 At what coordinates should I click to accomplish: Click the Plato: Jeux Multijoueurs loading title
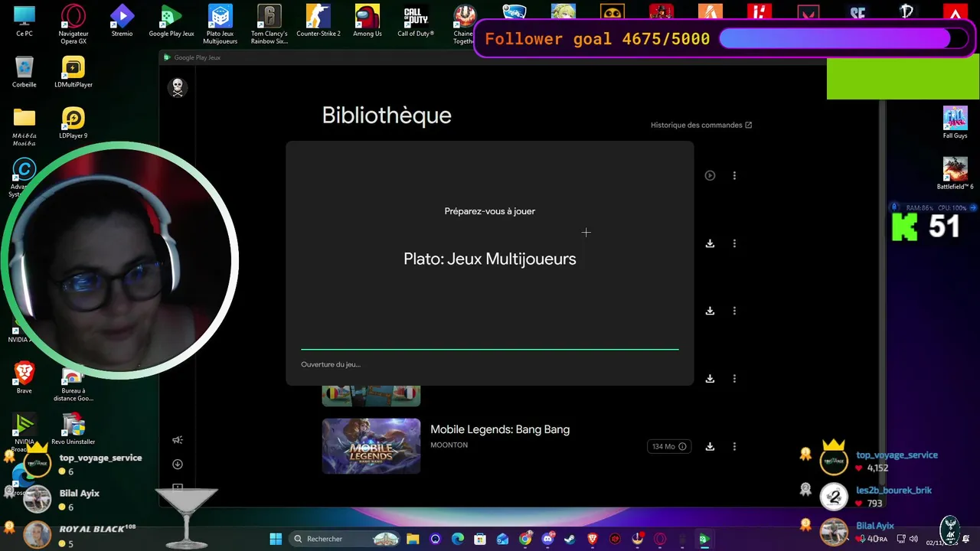tap(490, 259)
